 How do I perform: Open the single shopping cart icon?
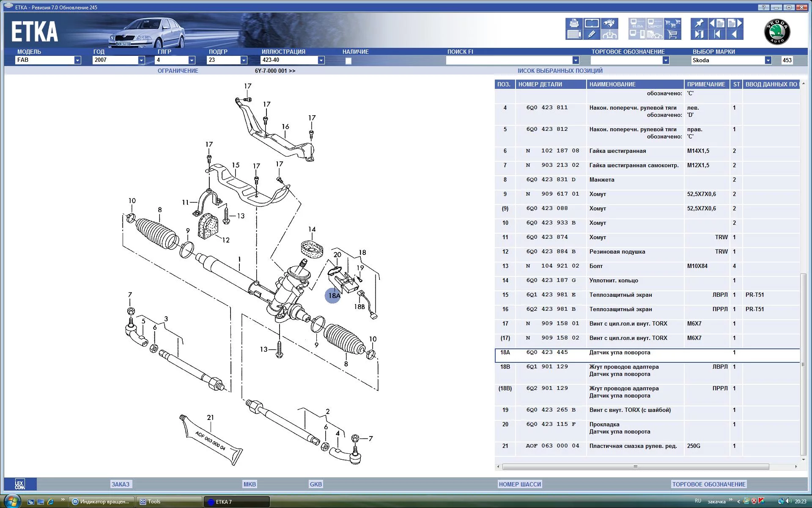coord(672,34)
